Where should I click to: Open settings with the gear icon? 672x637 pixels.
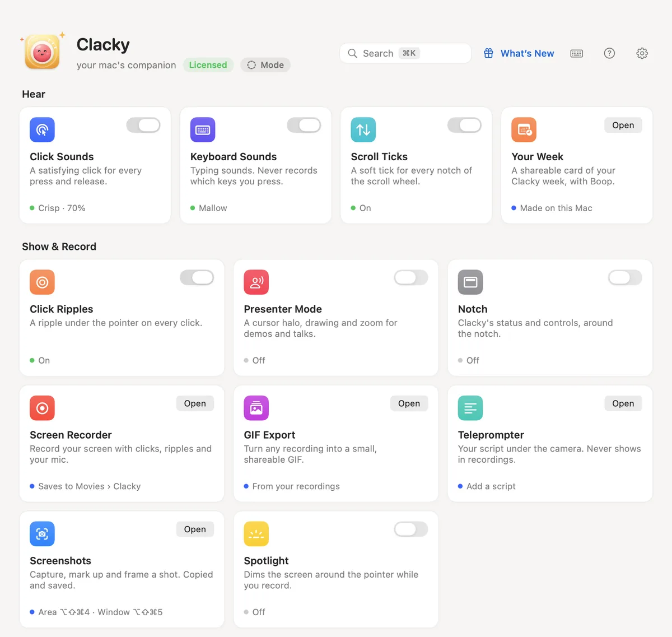pyautogui.click(x=642, y=53)
